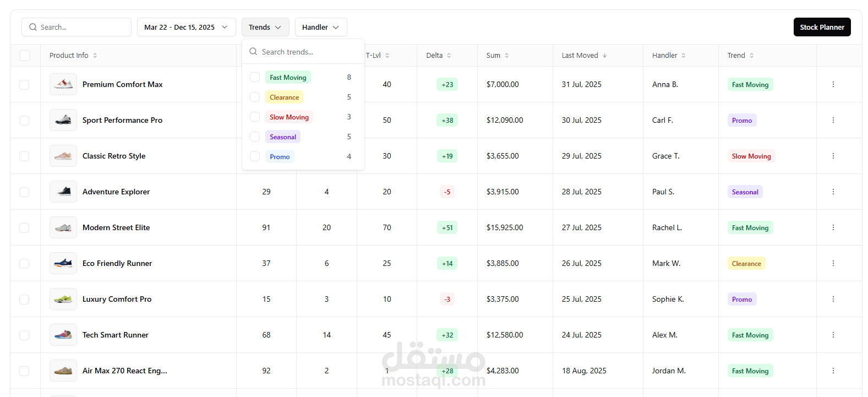Select the Modern Street Elite row checkbox
868x397 pixels.
coord(24,227)
